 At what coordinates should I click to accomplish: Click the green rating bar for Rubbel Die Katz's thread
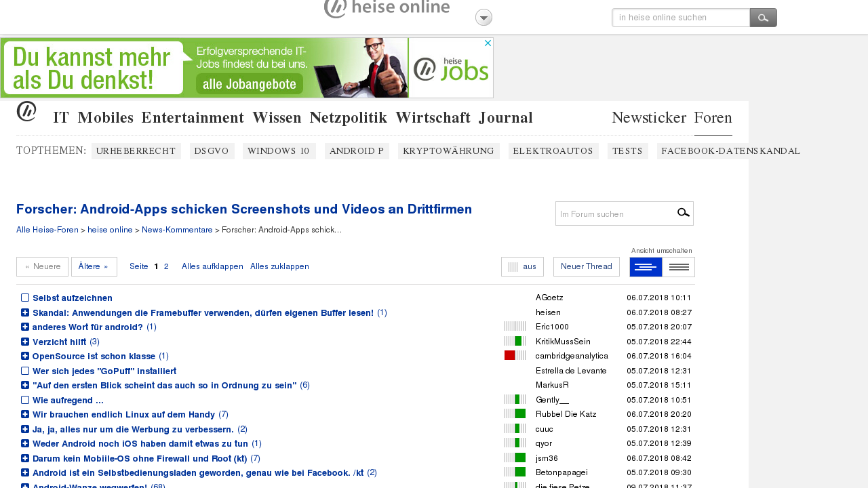point(515,413)
